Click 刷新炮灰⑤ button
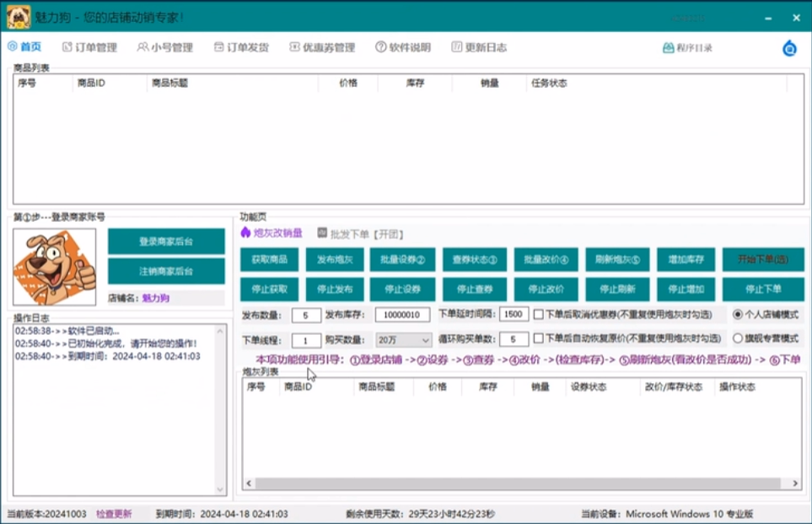This screenshot has height=524, width=812. pos(617,259)
